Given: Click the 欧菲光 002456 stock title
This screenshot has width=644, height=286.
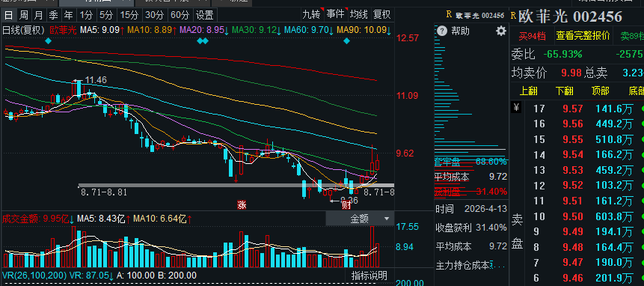Looking at the screenshot, I should pyautogui.click(x=570, y=16).
